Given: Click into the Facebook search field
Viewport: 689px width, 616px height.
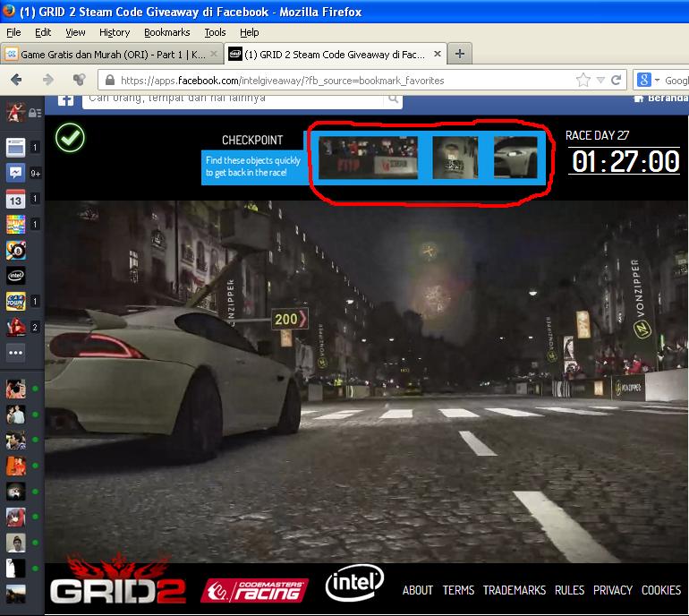Looking at the screenshot, I should click(234, 99).
